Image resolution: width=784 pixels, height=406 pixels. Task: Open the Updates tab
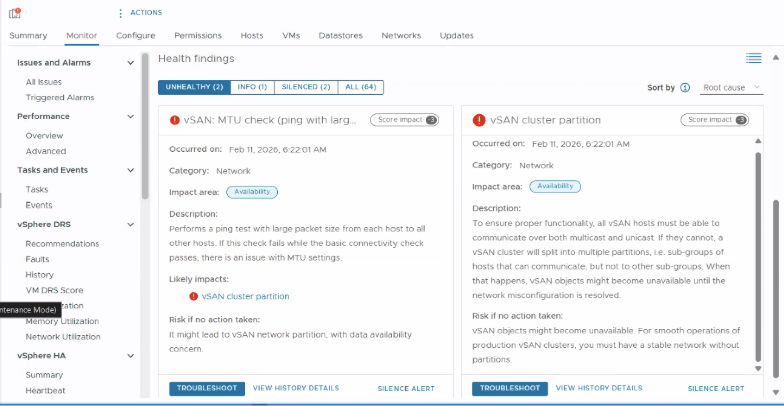tap(456, 36)
